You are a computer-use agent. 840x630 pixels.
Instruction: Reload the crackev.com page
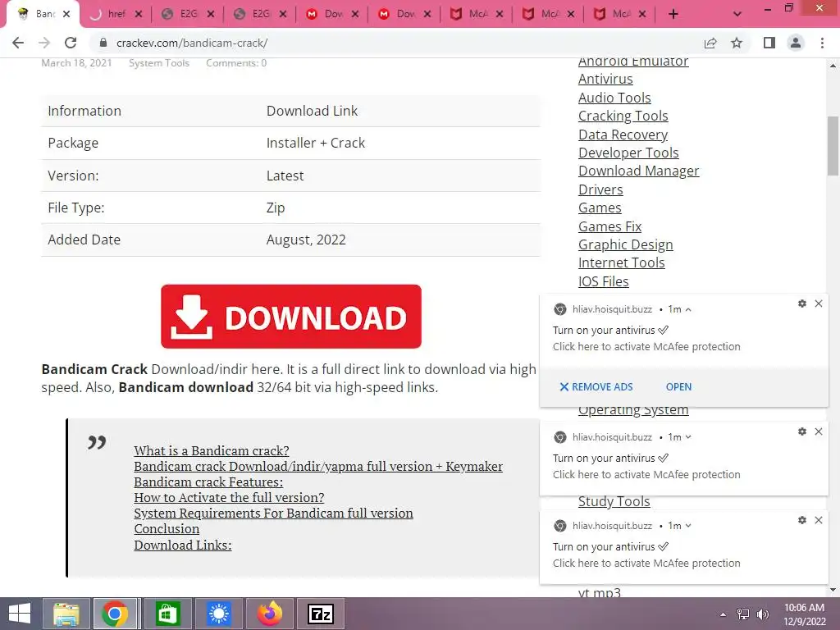(x=71, y=43)
